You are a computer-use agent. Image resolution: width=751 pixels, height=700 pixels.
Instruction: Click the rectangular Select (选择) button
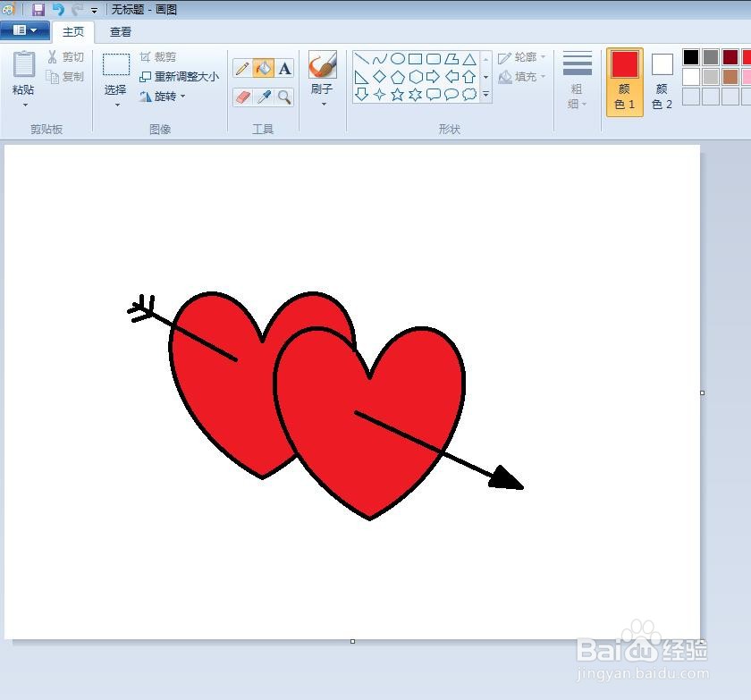click(116, 64)
